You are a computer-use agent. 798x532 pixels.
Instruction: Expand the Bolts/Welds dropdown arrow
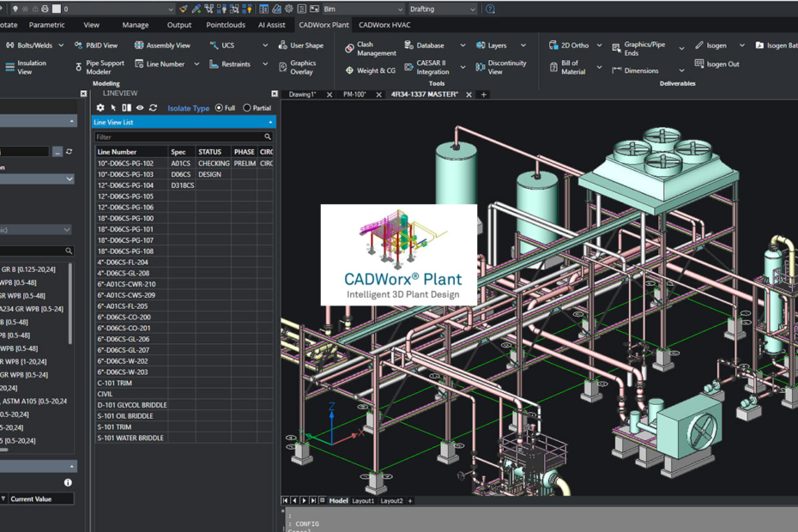click(x=61, y=45)
